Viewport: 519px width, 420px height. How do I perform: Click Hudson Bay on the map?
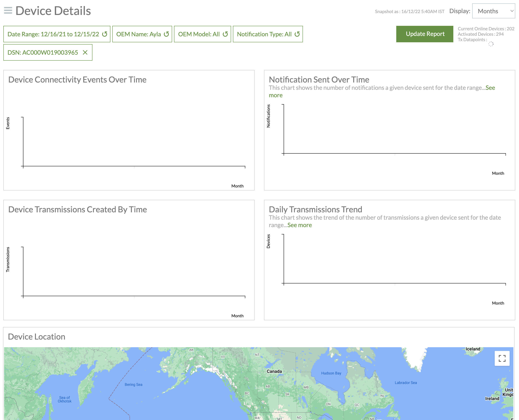[331, 373]
